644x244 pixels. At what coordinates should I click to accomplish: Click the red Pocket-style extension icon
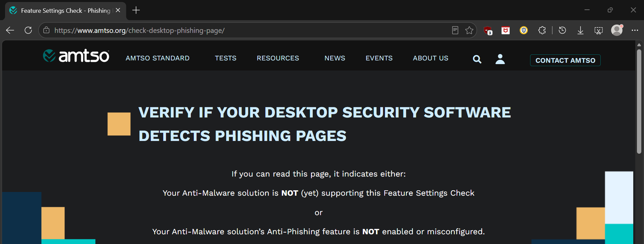pyautogui.click(x=506, y=30)
